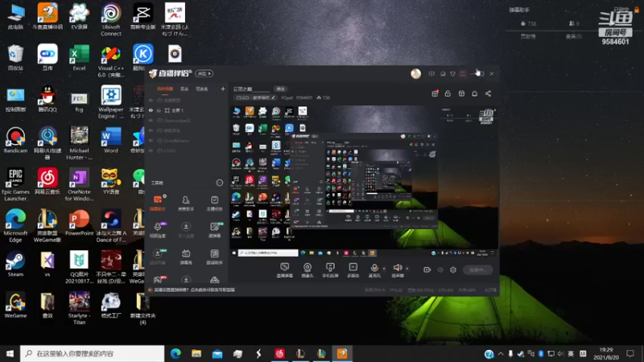Open the Windows notification center icon

pos(630,354)
